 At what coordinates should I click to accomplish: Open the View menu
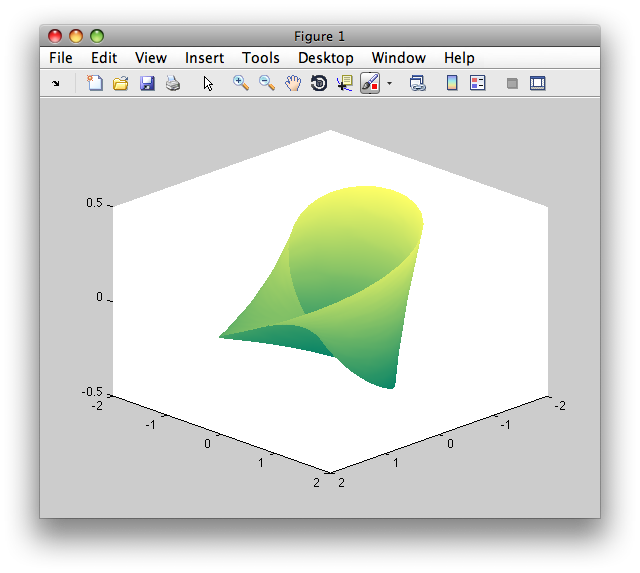tap(151, 58)
